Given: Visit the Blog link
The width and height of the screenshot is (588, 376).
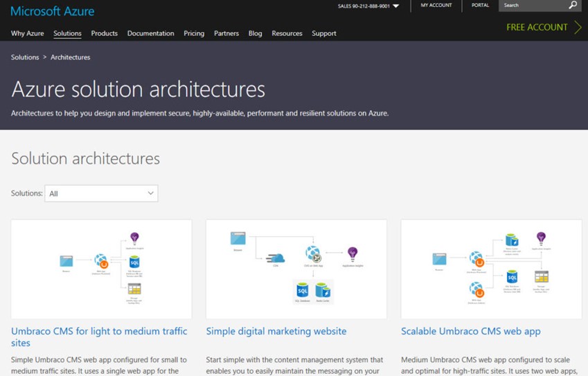Looking at the screenshot, I should coord(256,33).
